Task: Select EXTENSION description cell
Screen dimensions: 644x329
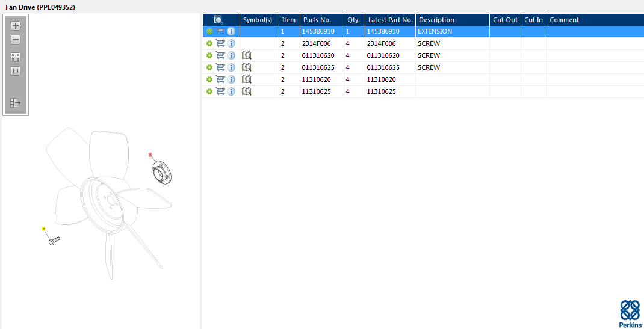Action: (x=453, y=31)
